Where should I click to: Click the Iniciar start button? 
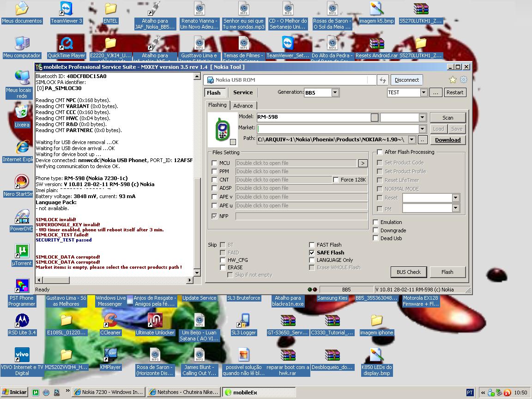pyautogui.click(x=14, y=392)
